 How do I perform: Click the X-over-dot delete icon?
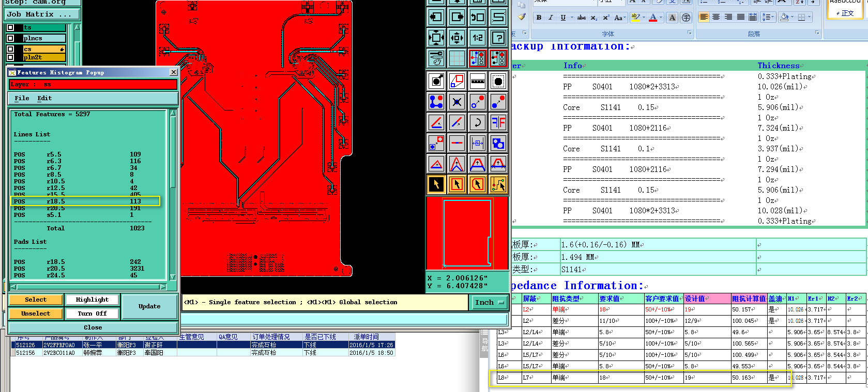pos(457,102)
